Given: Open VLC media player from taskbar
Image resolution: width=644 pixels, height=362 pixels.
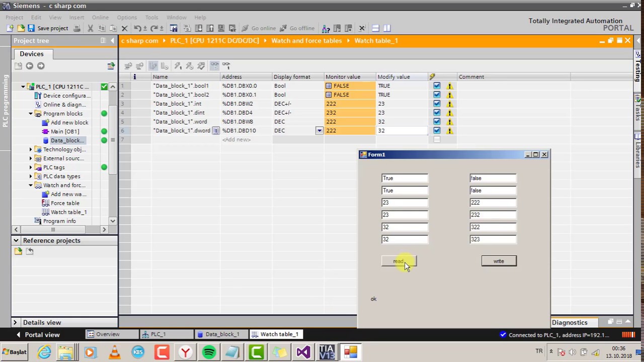Looking at the screenshot, I should 115,352.
